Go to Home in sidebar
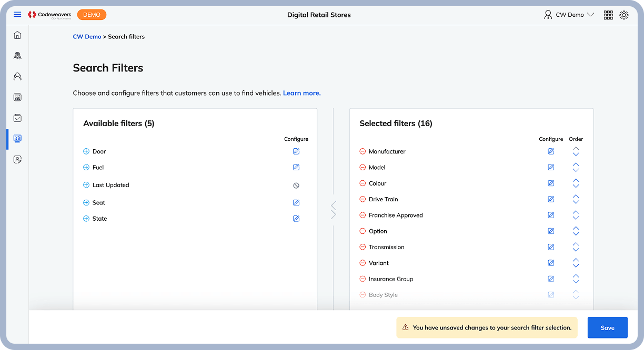The width and height of the screenshot is (644, 350). click(x=17, y=35)
